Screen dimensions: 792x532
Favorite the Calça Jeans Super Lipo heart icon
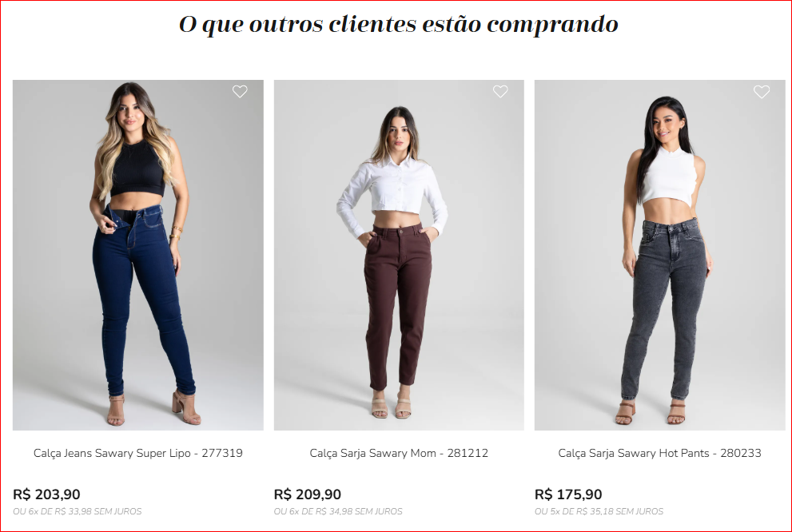(240, 91)
